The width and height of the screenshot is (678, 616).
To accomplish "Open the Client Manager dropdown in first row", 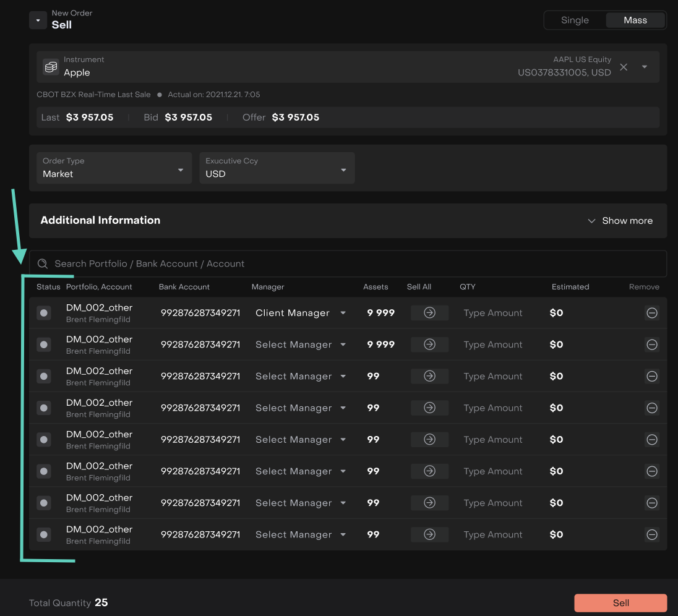I will (301, 313).
